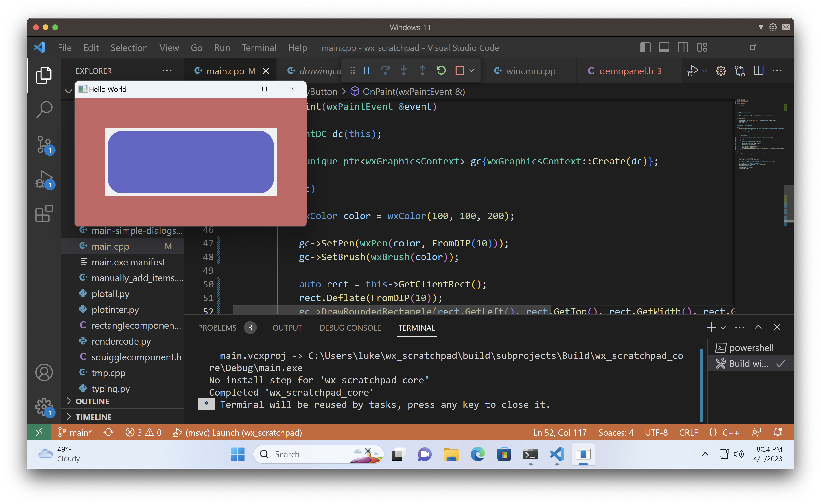Switch to the DEBUG CONSOLE tab

[350, 328]
